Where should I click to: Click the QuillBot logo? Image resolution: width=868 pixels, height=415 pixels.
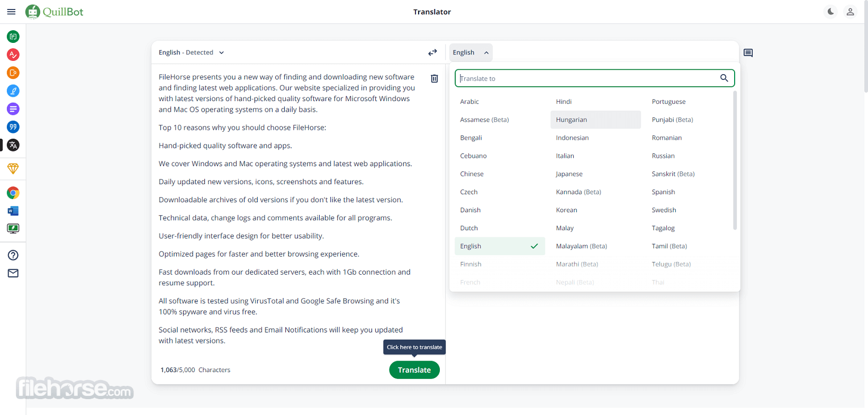[55, 12]
